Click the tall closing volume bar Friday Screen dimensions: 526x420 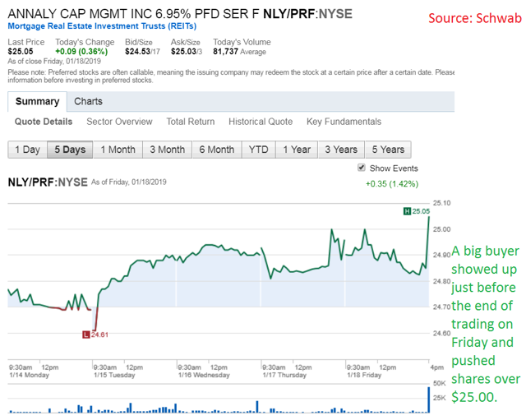pos(428,400)
